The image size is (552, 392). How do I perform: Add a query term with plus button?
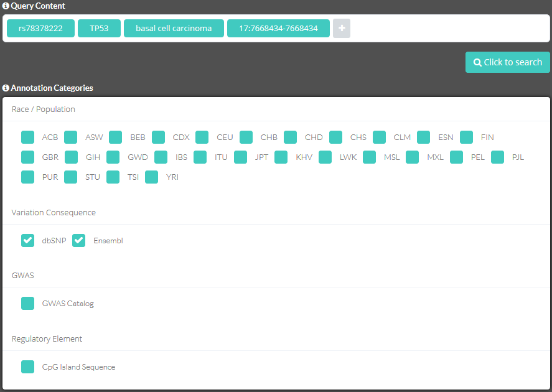click(x=342, y=28)
